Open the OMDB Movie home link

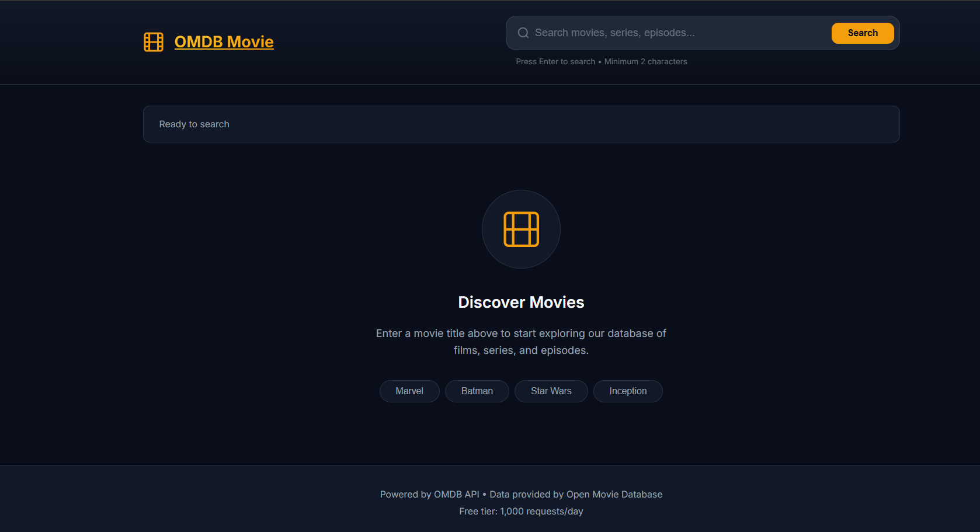[224, 42]
